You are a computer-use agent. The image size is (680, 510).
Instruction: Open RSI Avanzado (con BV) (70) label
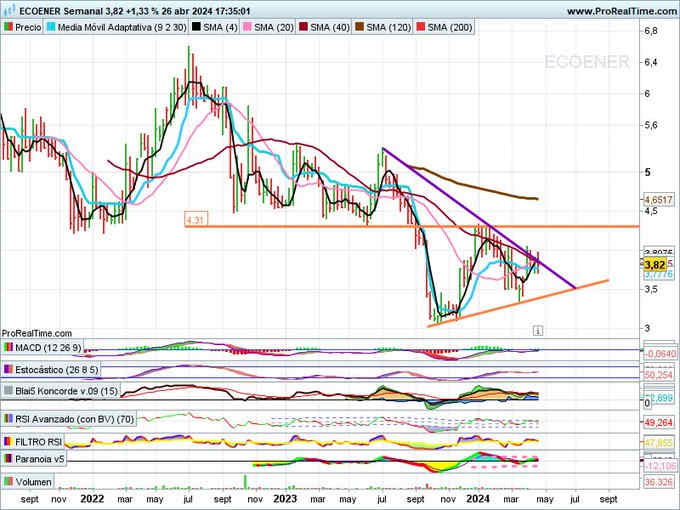[x=75, y=419]
